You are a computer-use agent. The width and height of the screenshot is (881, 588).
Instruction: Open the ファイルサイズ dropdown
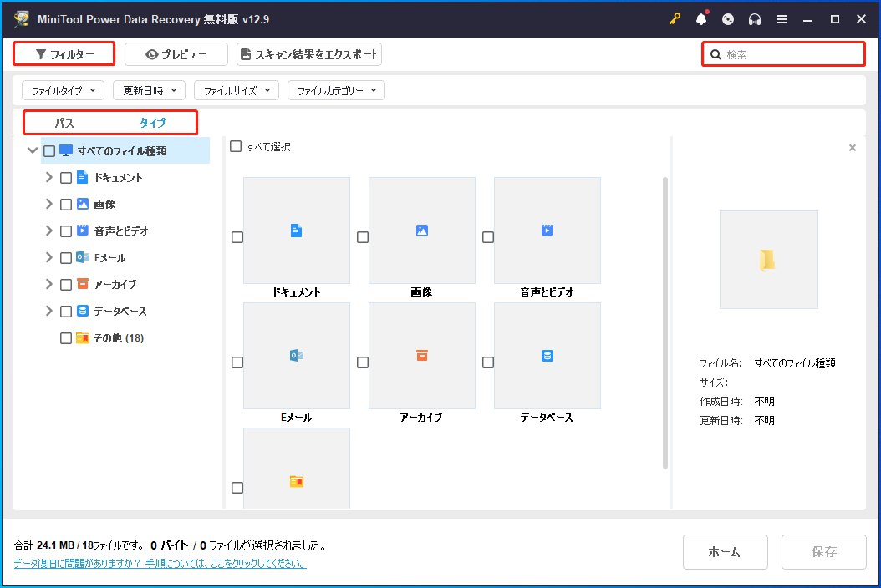click(x=237, y=90)
